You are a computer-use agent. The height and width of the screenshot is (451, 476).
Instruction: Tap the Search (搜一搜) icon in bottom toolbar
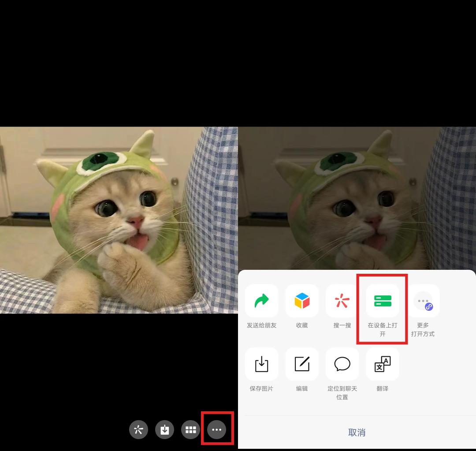tap(138, 429)
